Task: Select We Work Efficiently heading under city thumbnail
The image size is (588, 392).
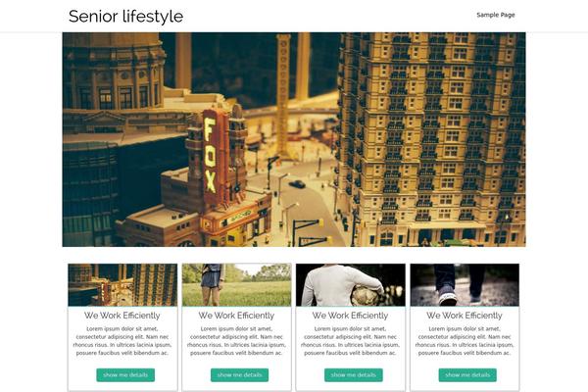Action: click(122, 316)
